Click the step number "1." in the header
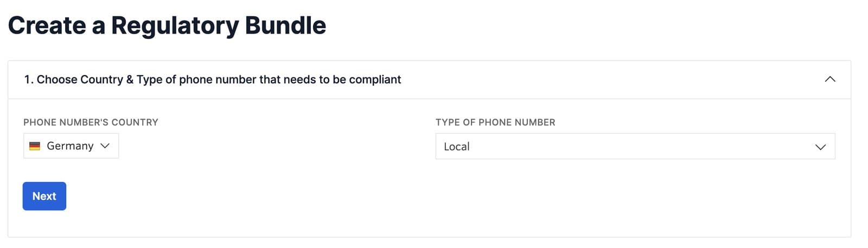Viewport: 868px width, 248px height. pyautogui.click(x=29, y=80)
